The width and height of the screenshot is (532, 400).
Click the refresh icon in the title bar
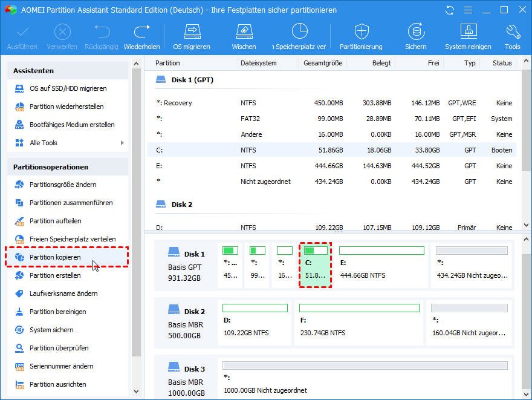[449, 10]
